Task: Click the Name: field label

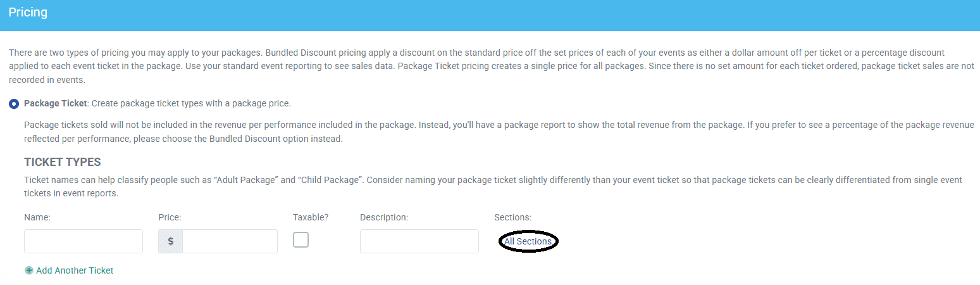Action: tap(37, 217)
